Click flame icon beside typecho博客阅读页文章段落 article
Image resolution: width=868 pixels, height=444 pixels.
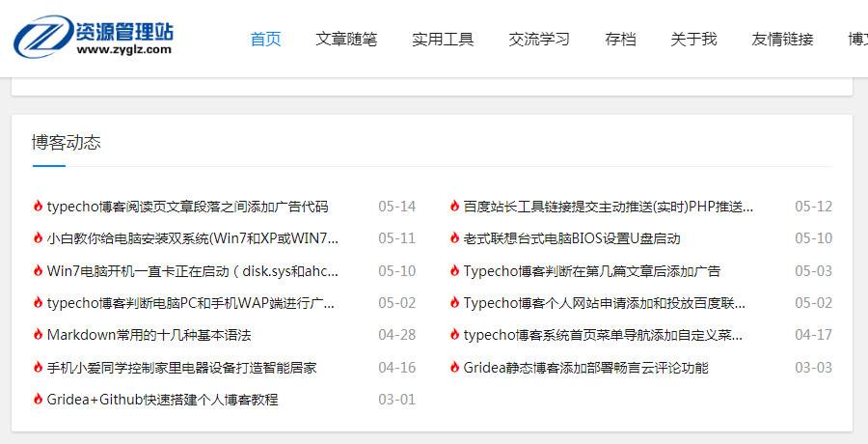[x=38, y=207]
